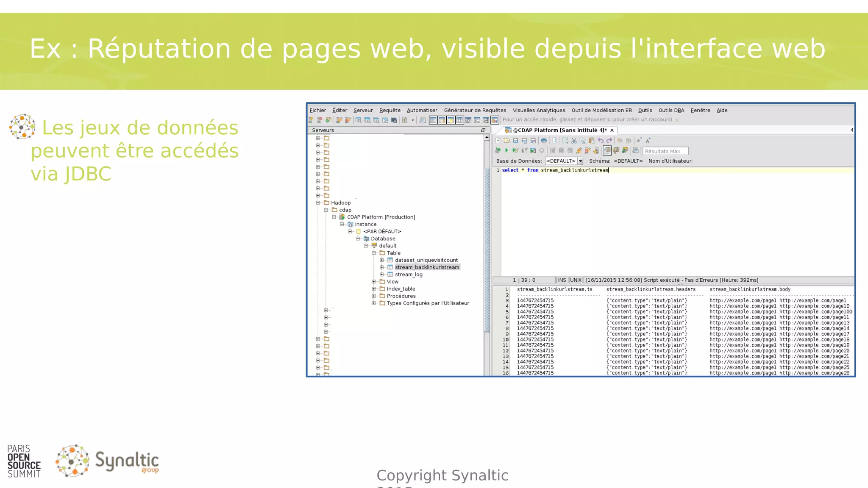Expand the Procédures folder node
The height and width of the screenshot is (488, 868).
tap(374, 296)
